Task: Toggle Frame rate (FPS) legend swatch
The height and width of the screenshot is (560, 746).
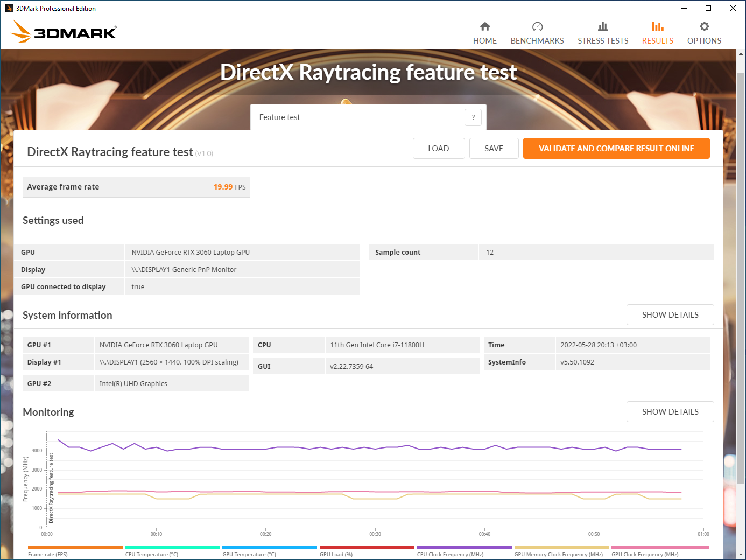Action: click(75, 547)
